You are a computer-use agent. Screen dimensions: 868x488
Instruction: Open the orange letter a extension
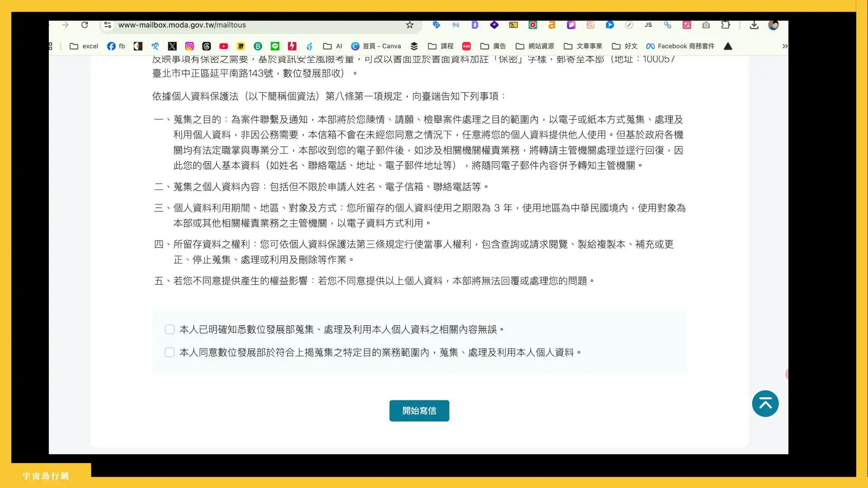click(552, 25)
